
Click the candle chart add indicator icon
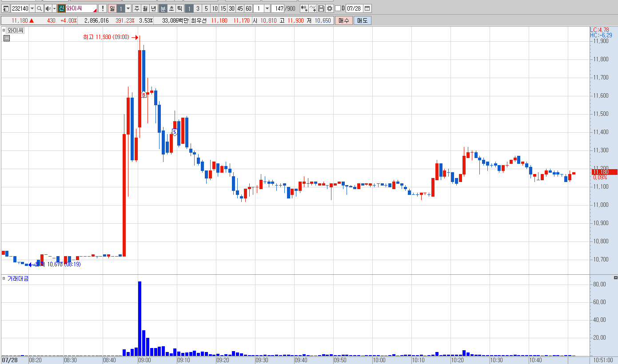coord(304,8)
